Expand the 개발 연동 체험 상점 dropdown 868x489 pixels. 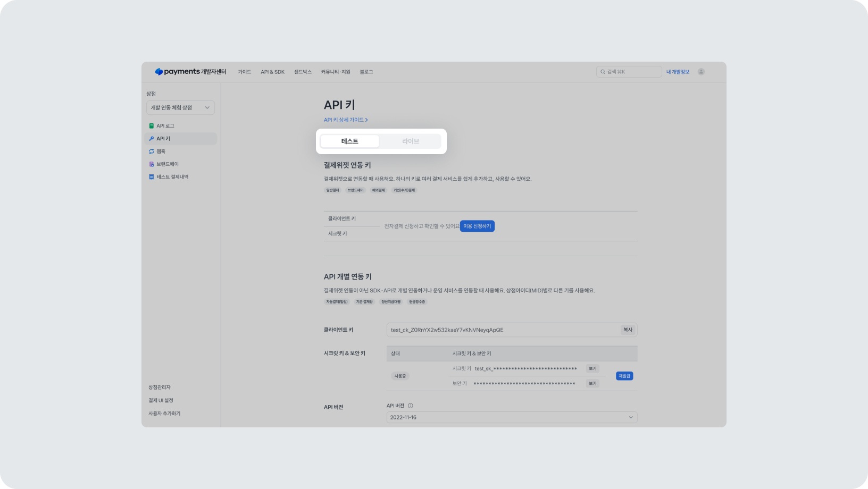coord(180,107)
